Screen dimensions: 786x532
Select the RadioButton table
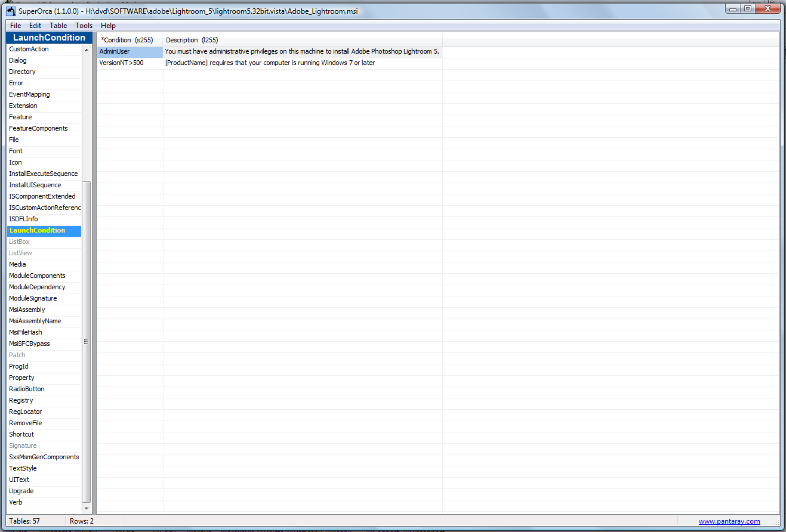44,389
